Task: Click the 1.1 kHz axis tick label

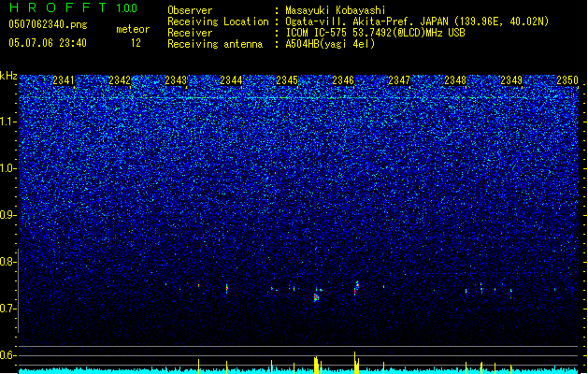Action: (8, 122)
